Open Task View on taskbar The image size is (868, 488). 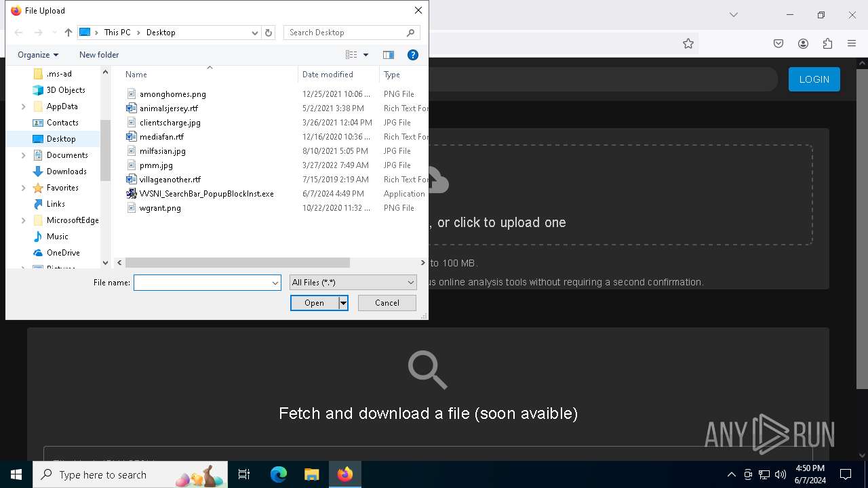click(x=244, y=474)
